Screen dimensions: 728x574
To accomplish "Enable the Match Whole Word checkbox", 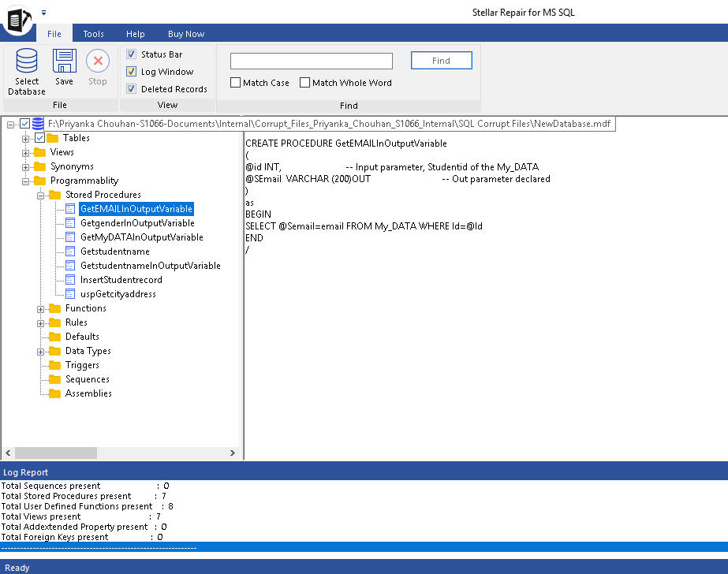I will pos(304,83).
